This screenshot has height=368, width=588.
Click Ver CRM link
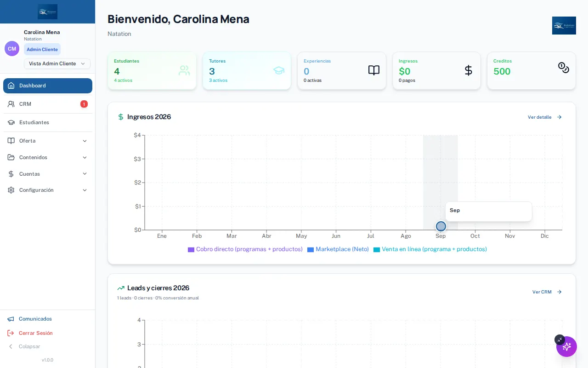547,292
